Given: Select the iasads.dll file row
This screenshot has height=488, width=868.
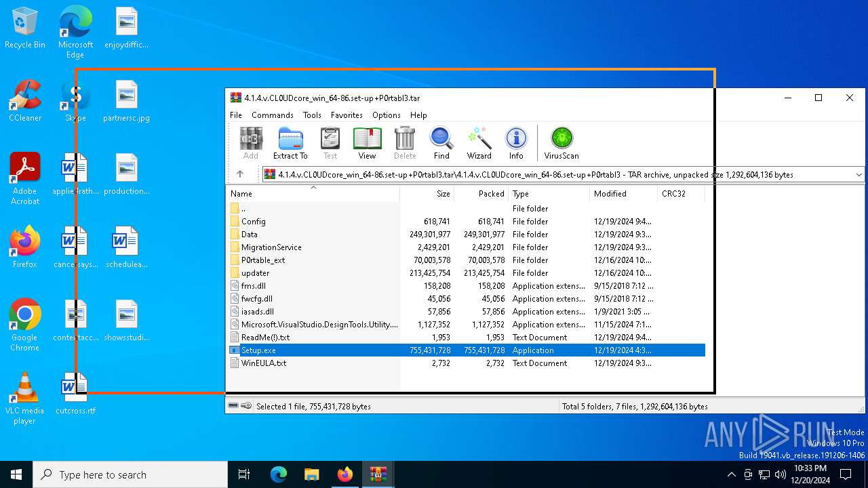Looking at the screenshot, I should [x=467, y=312].
